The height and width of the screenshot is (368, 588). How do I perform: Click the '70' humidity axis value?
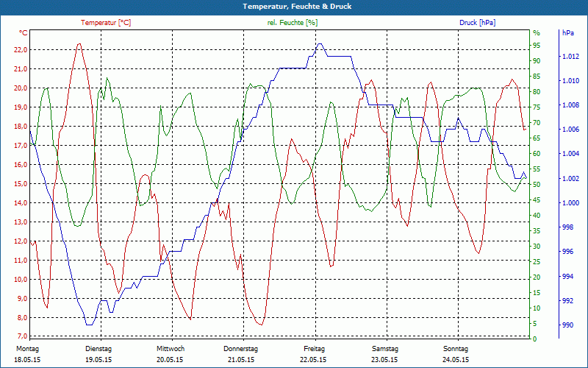coord(537,123)
